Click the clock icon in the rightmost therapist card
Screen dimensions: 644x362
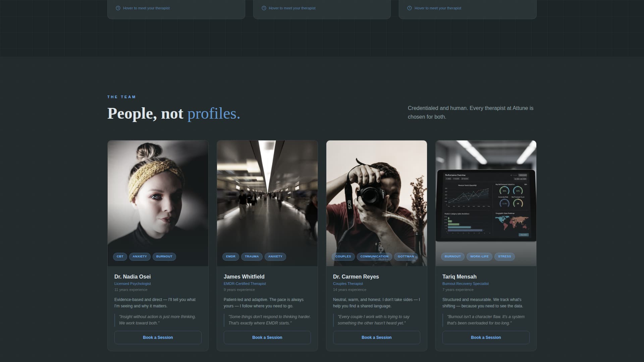(x=409, y=8)
